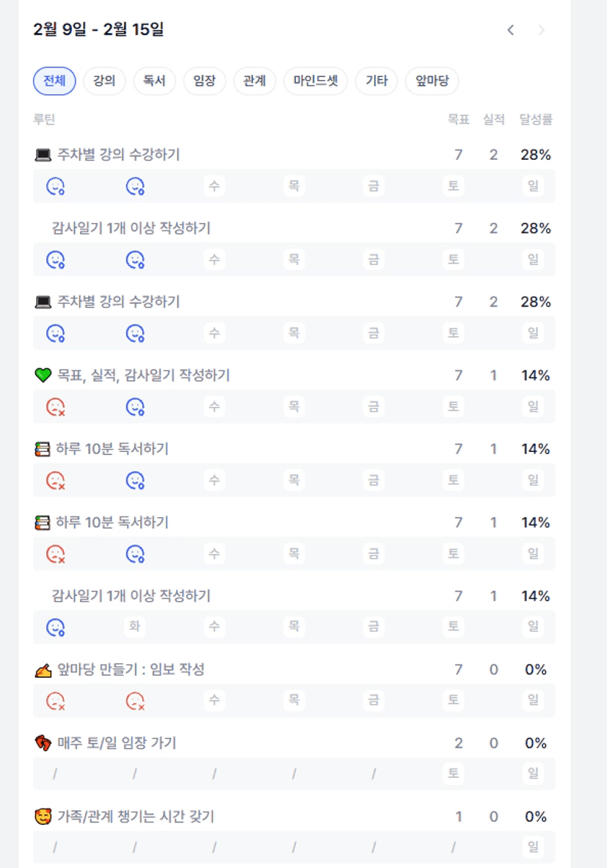Toggle 토 for 매주 토/일 임장 가기
This screenshot has width=607, height=868.
click(454, 773)
